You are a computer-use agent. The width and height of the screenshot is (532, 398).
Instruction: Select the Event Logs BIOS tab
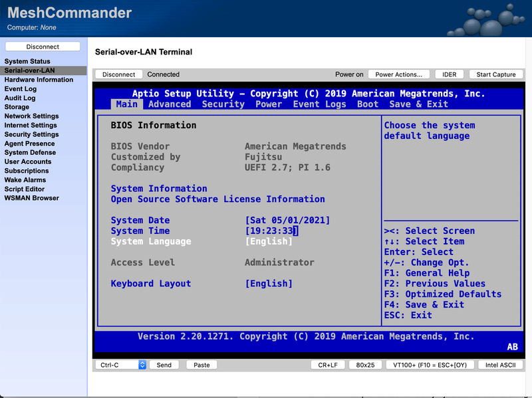coord(320,104)
